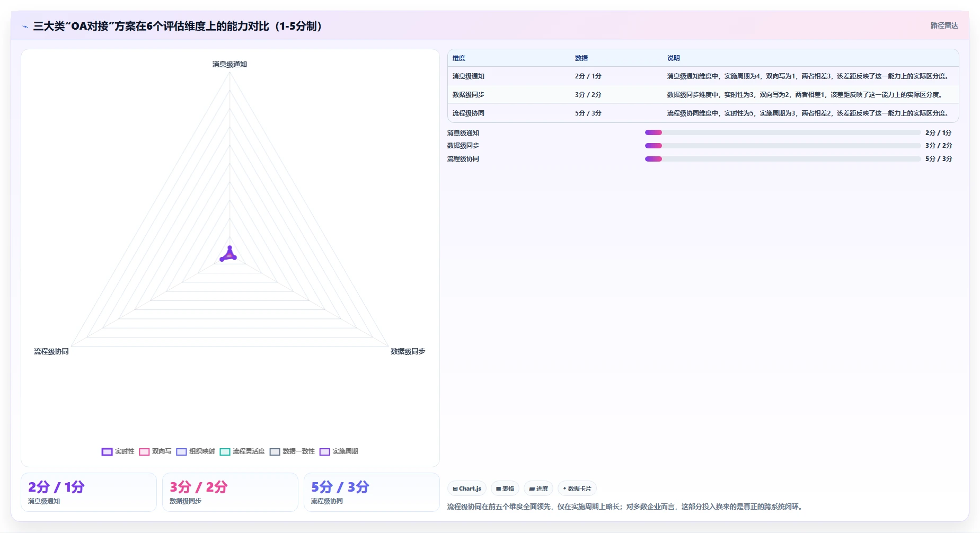Click 5分 / 3分 value beside the progress bar

click(939, 159)
